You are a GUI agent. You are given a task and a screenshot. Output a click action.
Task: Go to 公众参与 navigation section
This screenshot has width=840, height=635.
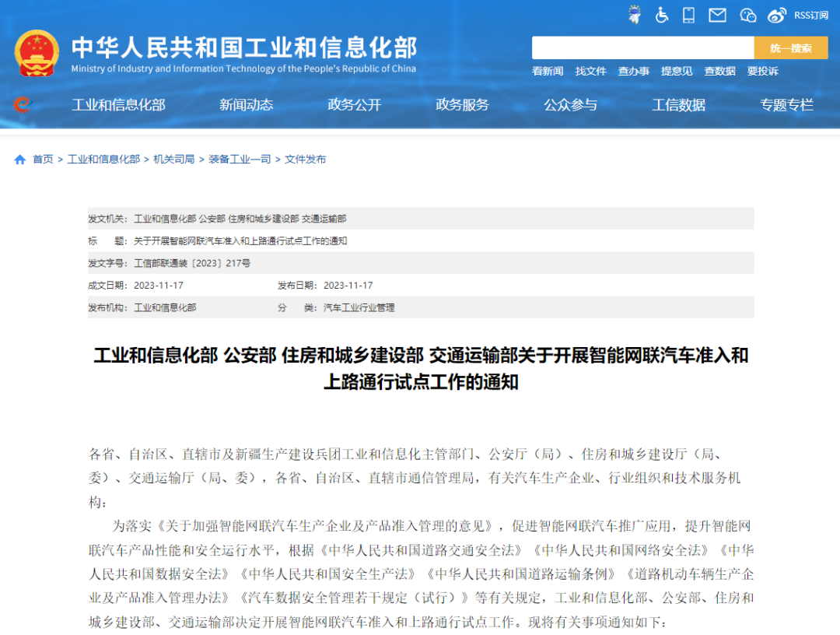coord(570,105)
